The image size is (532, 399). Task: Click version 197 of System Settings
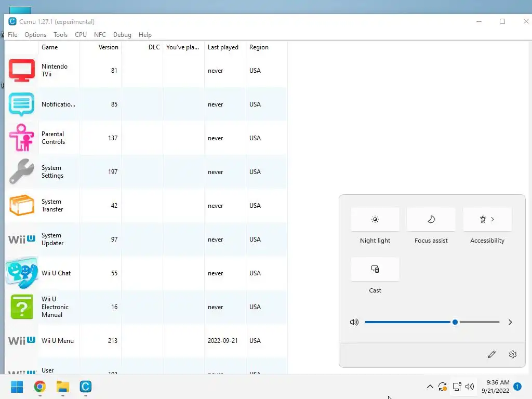click(x=113, y=171)
